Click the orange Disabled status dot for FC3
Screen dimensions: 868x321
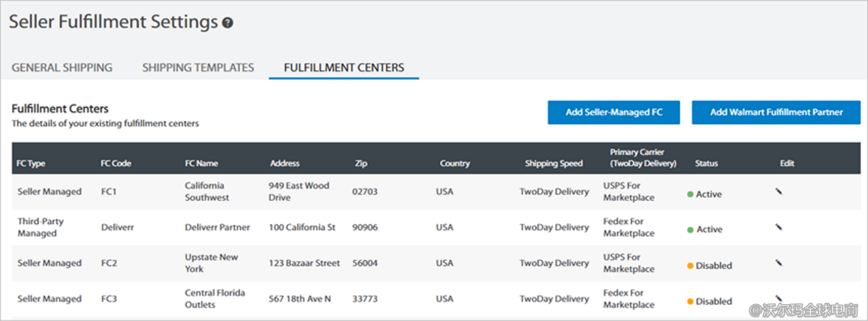click(x=691, y=302)
